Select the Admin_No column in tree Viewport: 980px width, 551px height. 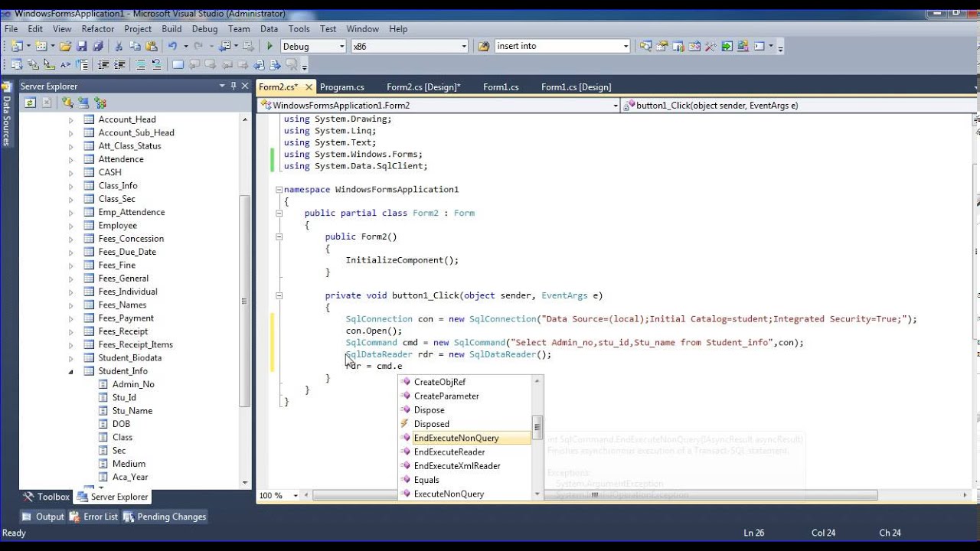click(x=133, y=384)
